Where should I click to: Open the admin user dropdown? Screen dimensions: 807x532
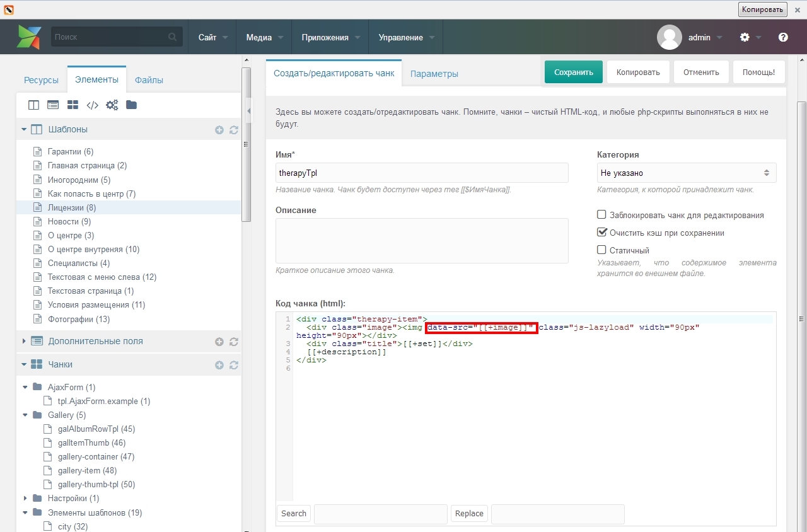pos(705,37)
